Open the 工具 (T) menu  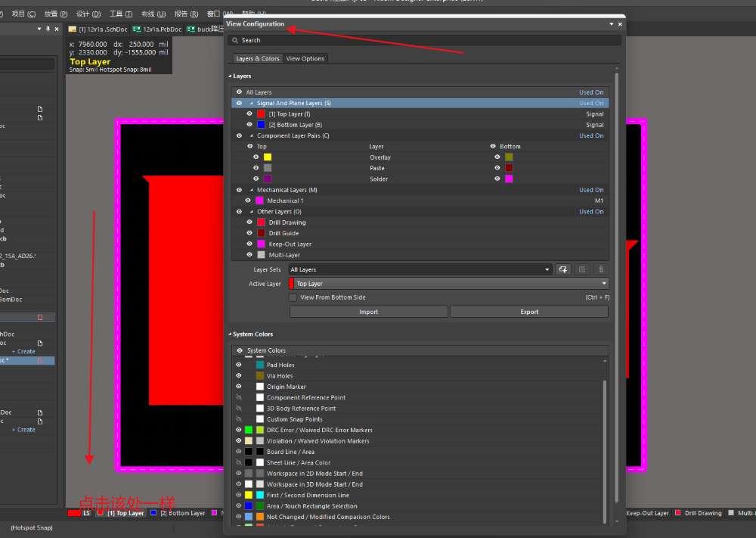(120, 14)
